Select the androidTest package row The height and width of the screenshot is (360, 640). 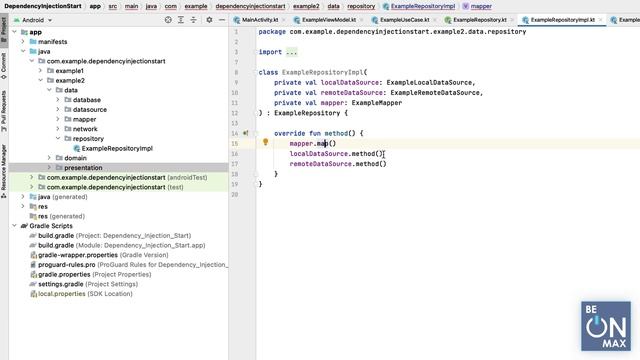pyautogui.click(x=118, y=178)
